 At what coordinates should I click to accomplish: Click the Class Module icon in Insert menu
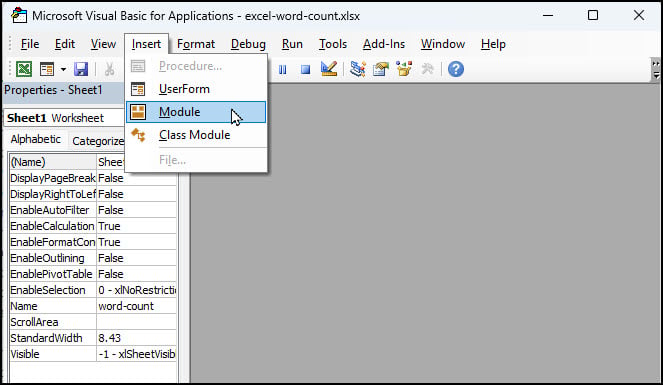click(x=138, y=135)
